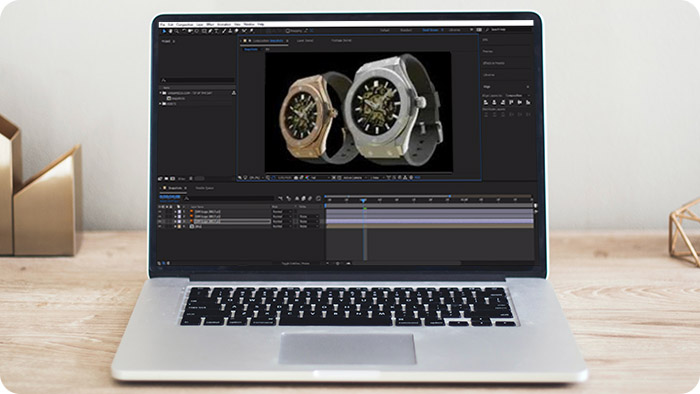Expand properties of timeline layer 2
Image resolution: width=700 pixels, height=394 pixels.
[x=175, y=216]
